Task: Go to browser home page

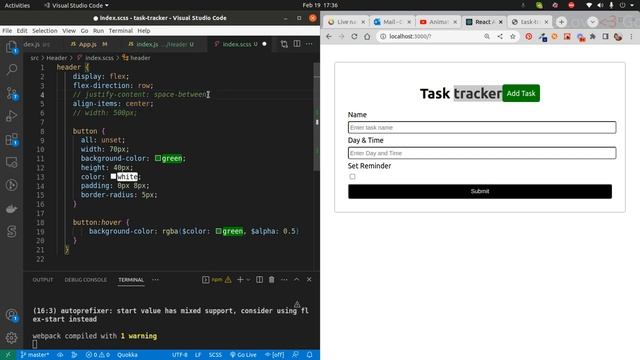Action: pos(367,36)
